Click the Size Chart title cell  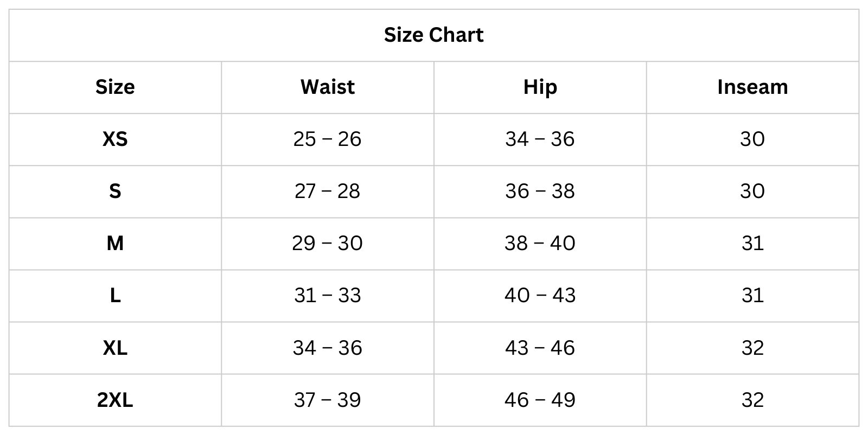[433, 35]
